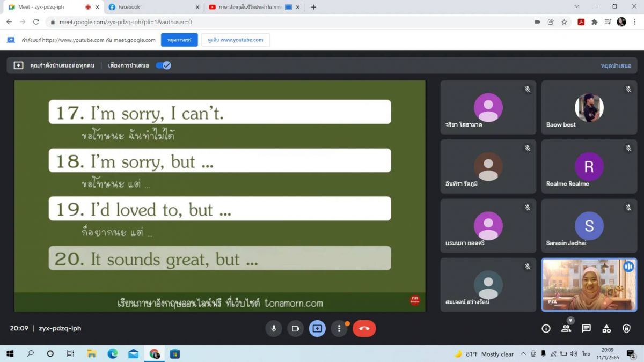Bookmark this page with star icon

(565, 22)
